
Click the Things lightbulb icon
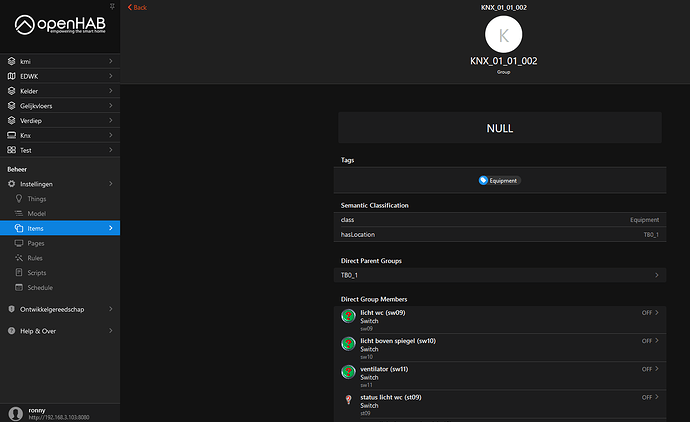(19, 198)
